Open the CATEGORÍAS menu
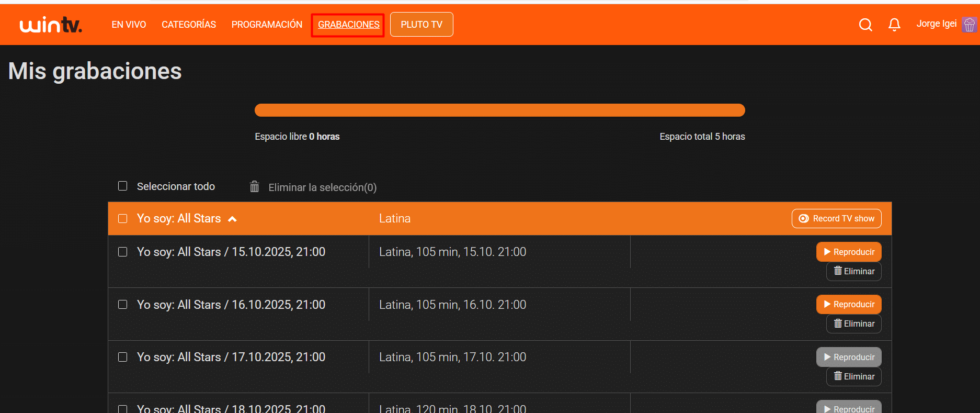Screen dimensions: 980x413 [x=188, y=25]
